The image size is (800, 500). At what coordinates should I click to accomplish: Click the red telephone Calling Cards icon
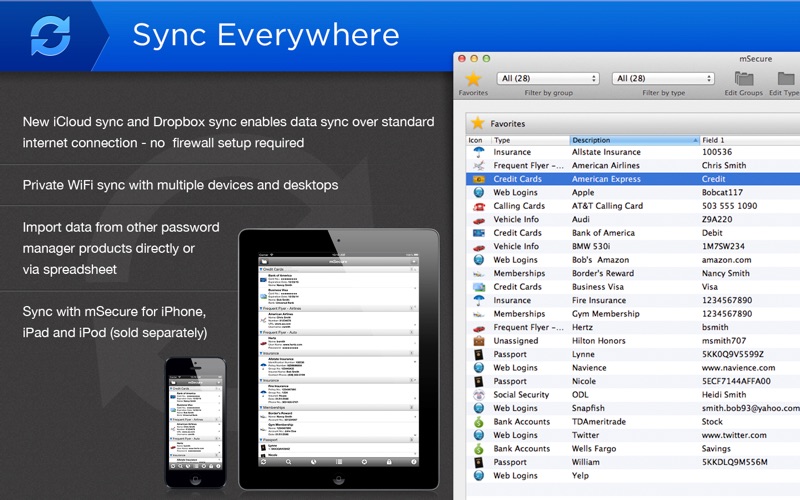pos(477,206)
